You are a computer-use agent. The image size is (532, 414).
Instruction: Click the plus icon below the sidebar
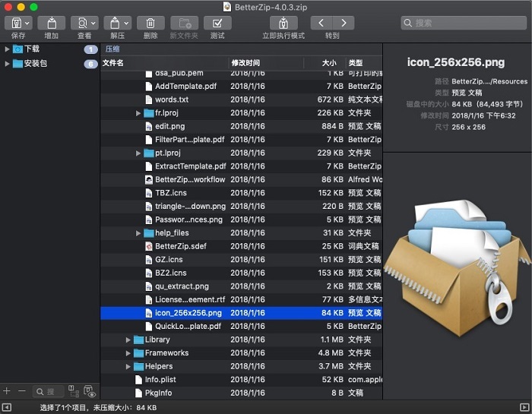click(7, 391)
